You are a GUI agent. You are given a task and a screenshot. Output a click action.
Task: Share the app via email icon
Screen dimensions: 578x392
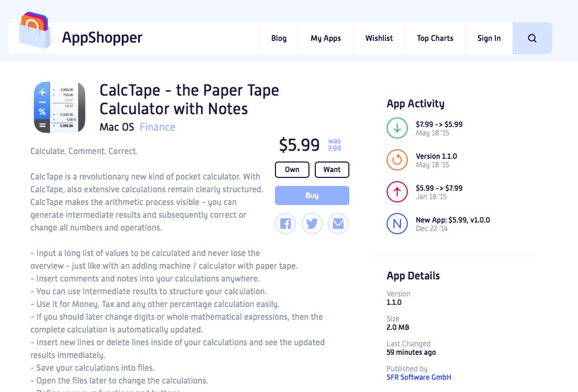click(x=338, y=224)
